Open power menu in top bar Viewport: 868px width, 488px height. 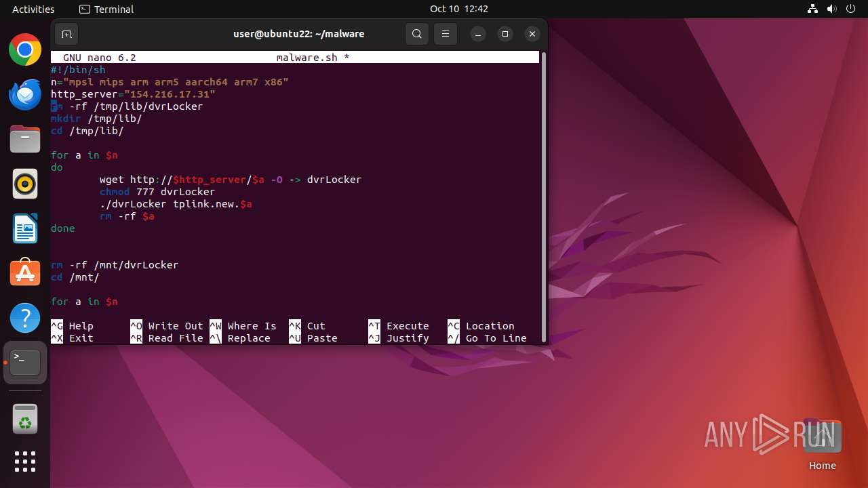851,9
